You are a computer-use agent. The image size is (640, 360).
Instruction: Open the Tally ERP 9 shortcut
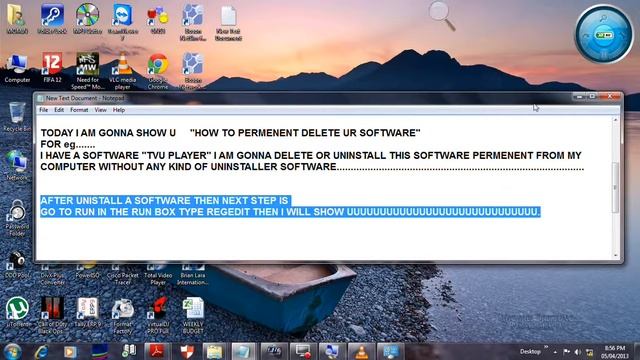(x=87, y=312)
